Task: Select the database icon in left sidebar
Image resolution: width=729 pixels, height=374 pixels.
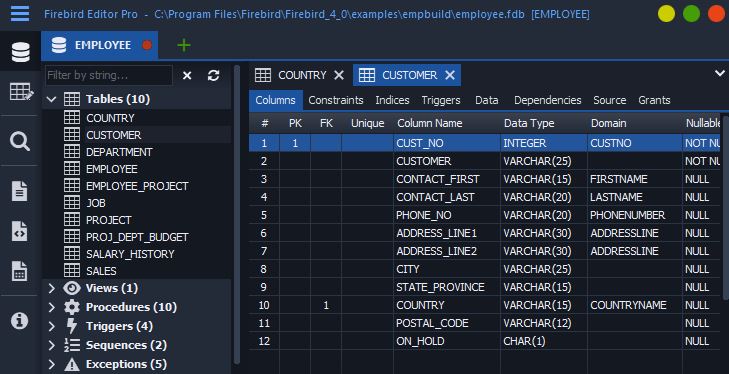Action: [20, 52]
